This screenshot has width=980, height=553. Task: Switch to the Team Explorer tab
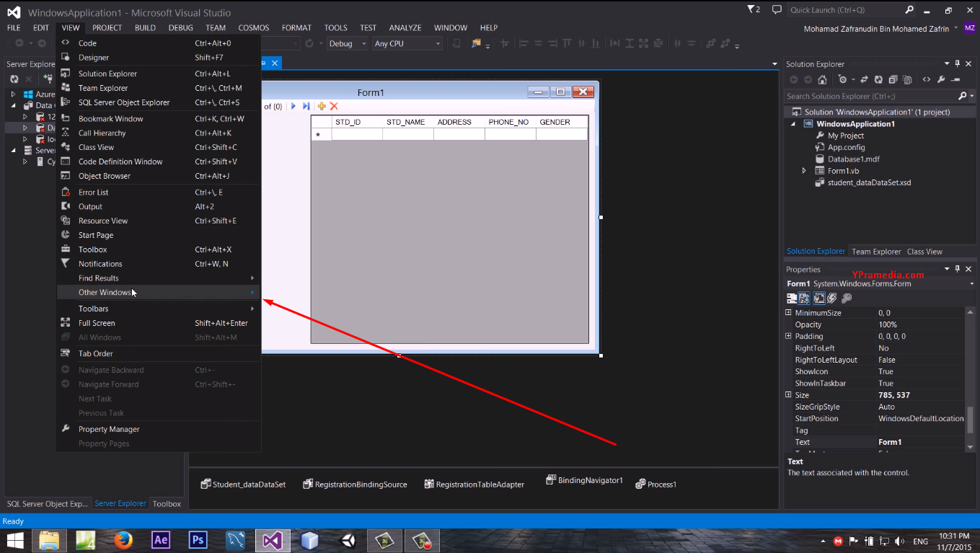[x=875, y=251]
